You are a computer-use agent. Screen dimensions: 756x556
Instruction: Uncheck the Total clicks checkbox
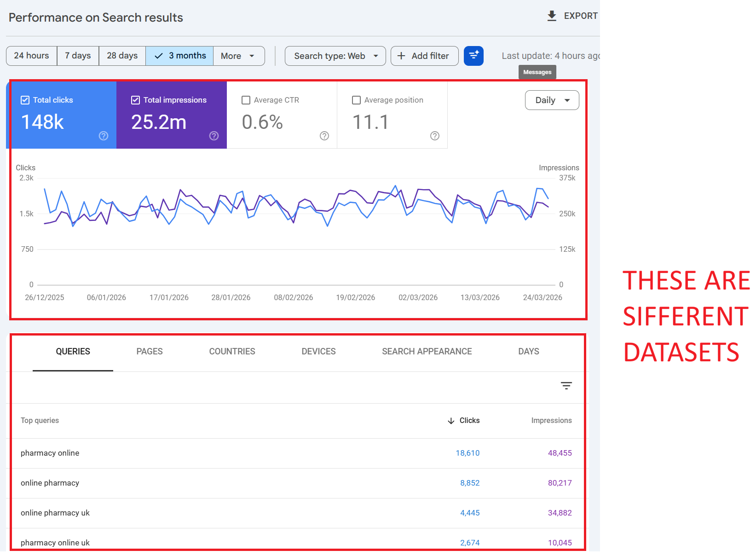pos(25,100)
